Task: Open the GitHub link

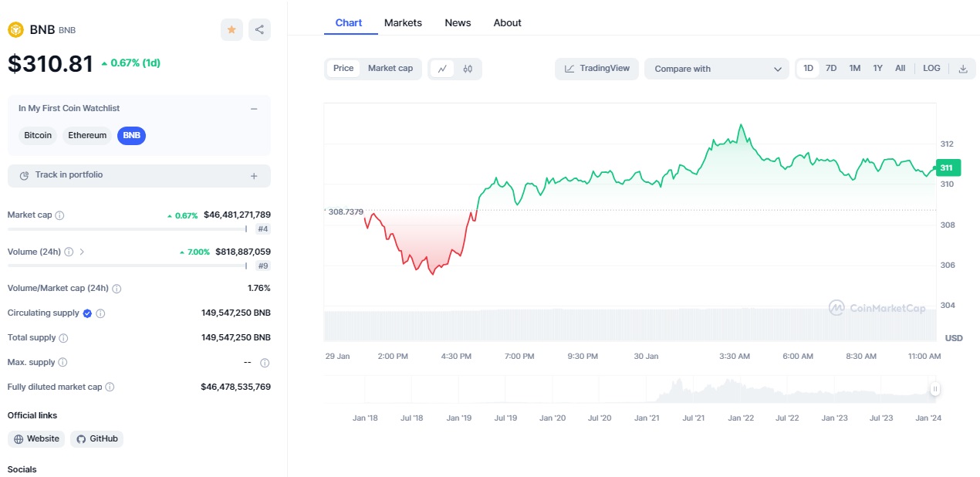Action: 97,439
